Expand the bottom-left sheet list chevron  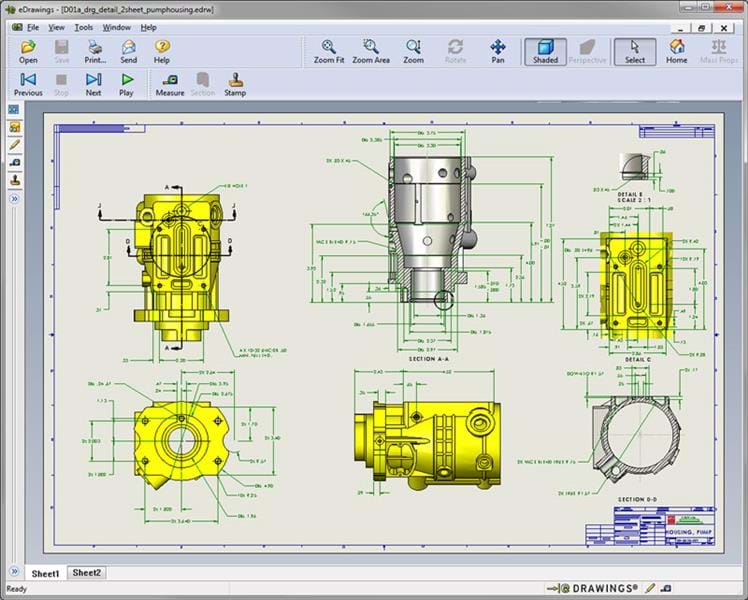[x=15, y=573]
